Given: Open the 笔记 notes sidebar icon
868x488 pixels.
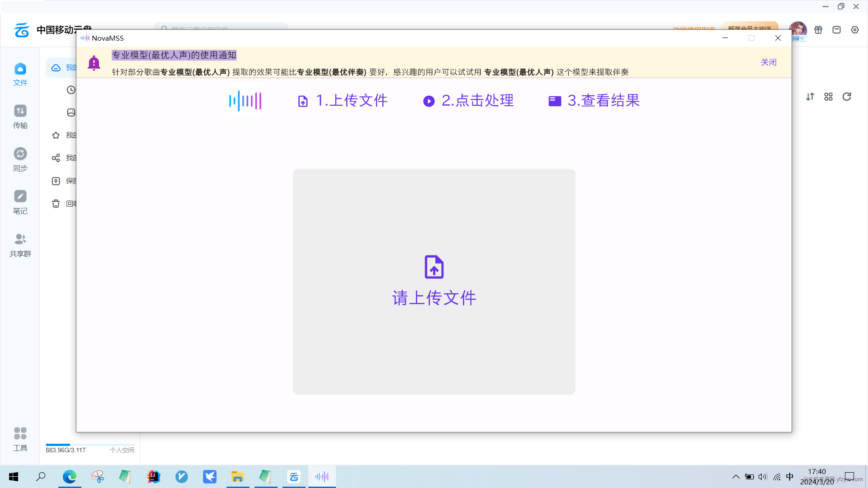Looking at the screenshot, I should coord(20,202).
